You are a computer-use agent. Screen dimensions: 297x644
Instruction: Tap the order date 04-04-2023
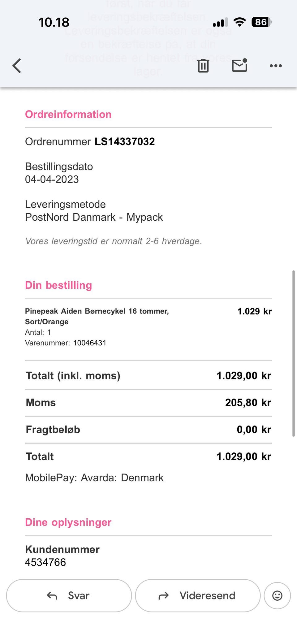coord(52,179)
